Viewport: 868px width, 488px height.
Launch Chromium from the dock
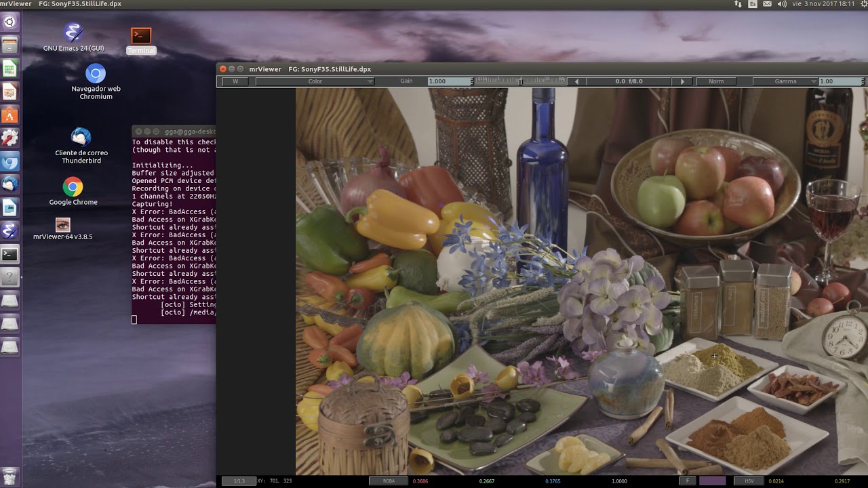click(9, 161)
